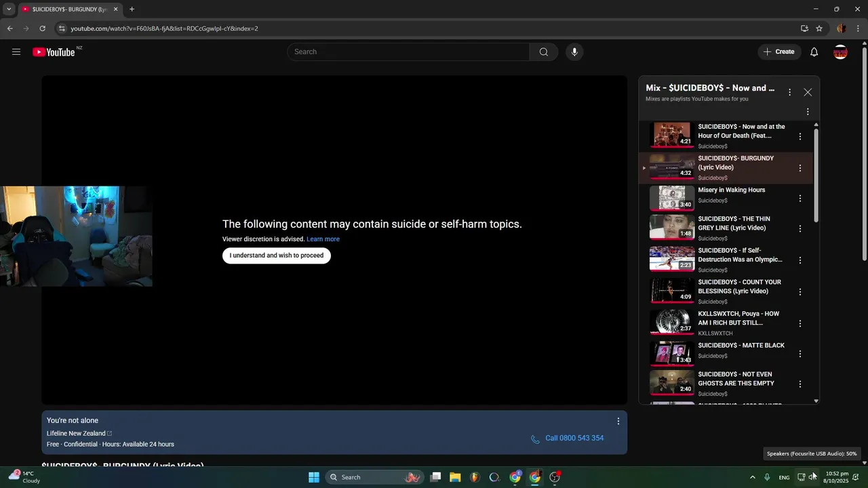Go to the YouTube home logo
Viewport: 868px width, 488px height.
[x=54, y=52]
